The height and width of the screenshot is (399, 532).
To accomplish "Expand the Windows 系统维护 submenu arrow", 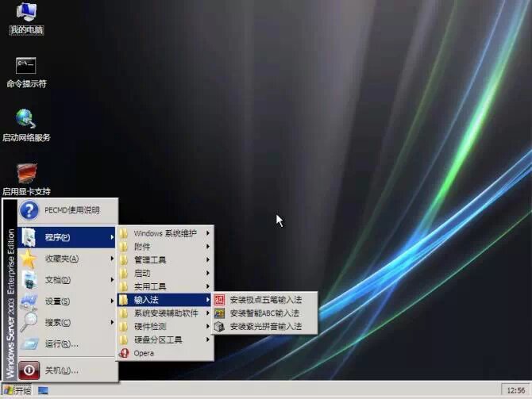I will pyautogui.click(x=208, y=233).
